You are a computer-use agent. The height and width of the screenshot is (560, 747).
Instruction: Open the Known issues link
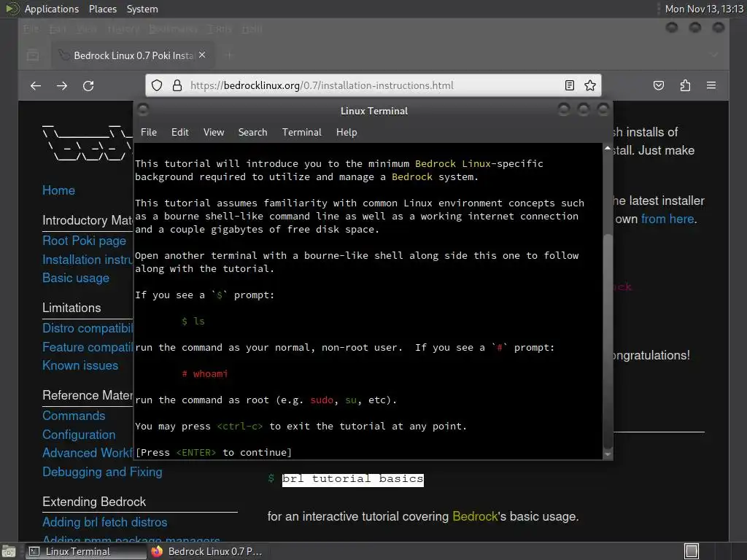pos(80,366)
